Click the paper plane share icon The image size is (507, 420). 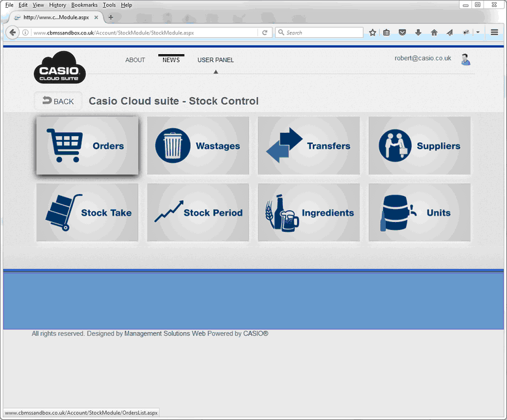click(450, 33)
